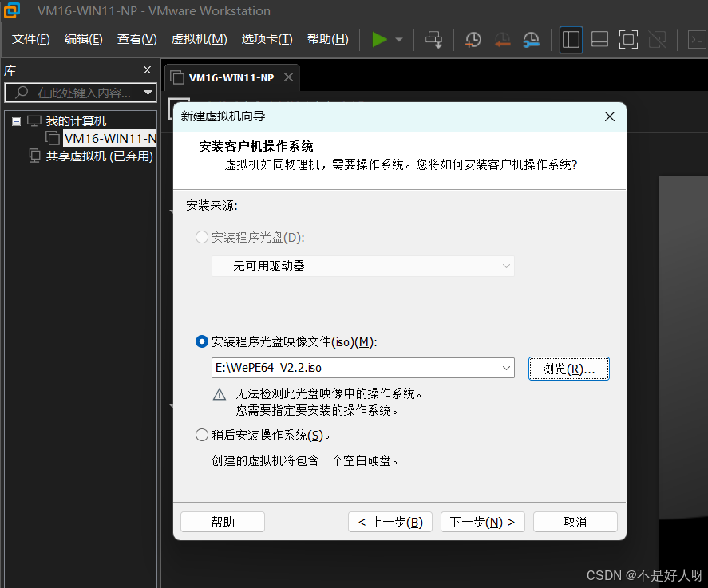
Task: Click the VMware Workstation logo in title bar
Action: 12,10
